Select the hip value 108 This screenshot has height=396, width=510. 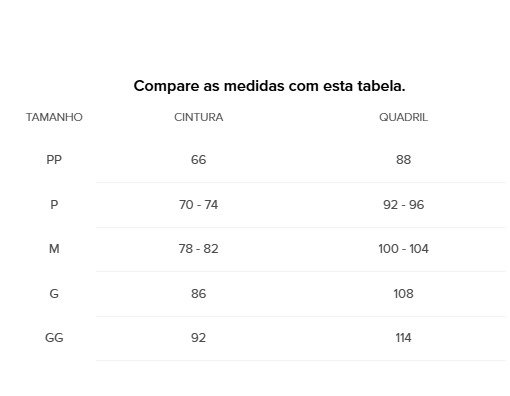tap(403, 294)
